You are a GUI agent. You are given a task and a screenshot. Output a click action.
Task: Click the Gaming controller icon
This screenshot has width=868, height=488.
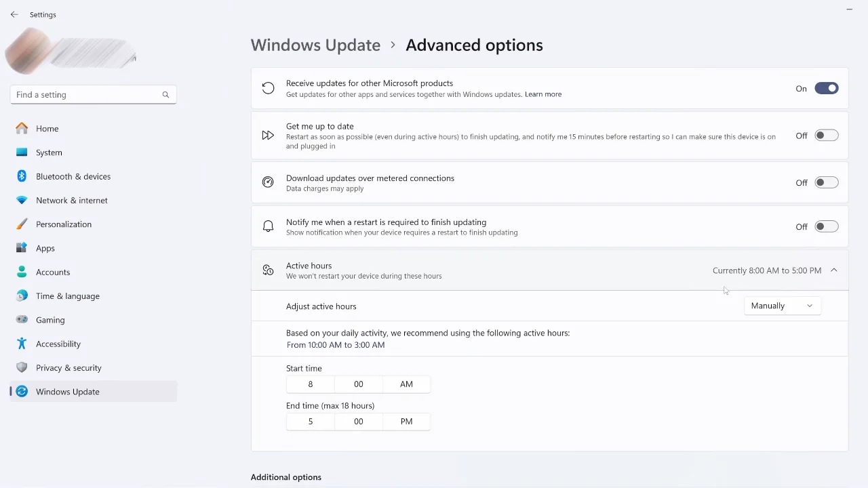21,319
